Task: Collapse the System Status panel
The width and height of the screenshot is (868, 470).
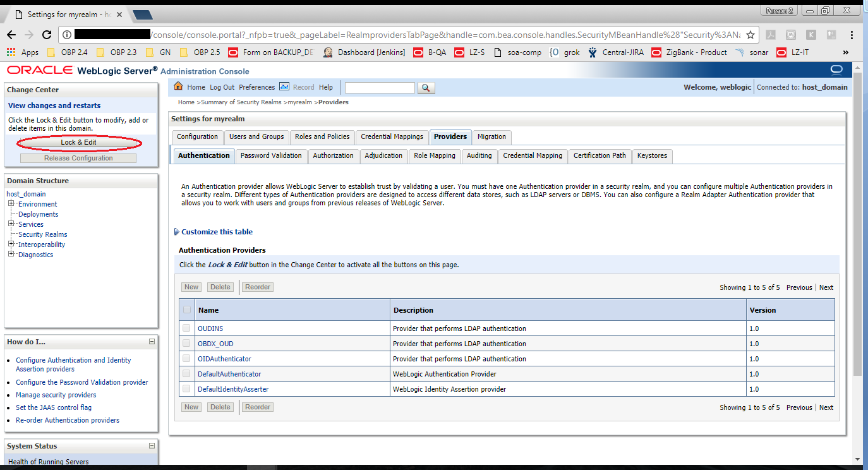Action: click(152, 445)
